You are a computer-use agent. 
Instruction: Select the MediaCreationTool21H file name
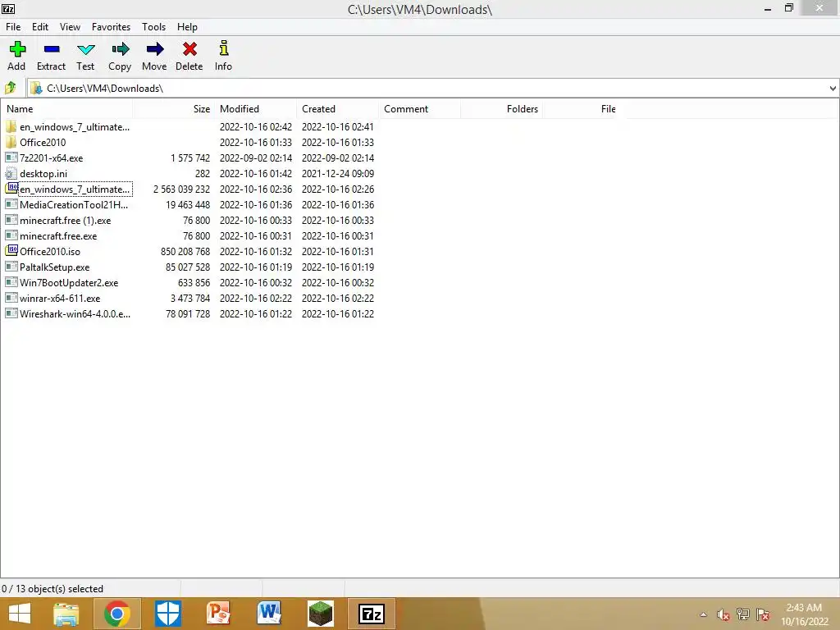[74, 204]
